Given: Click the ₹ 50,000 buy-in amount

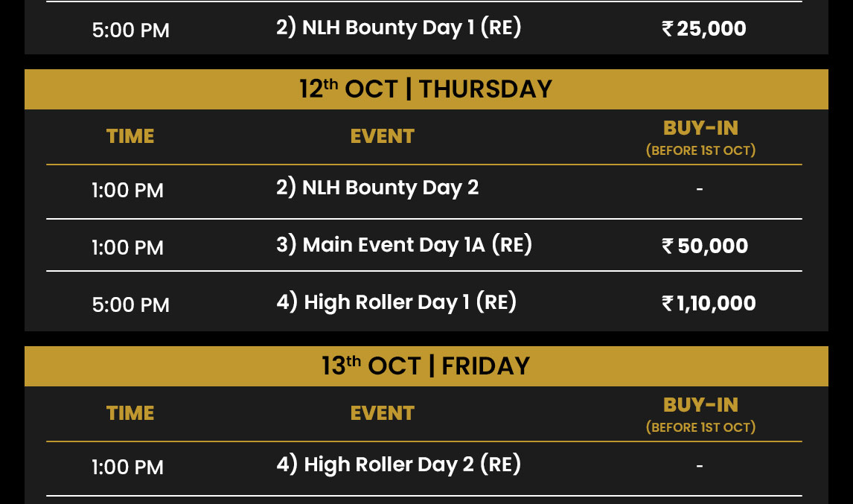Looking at the screenshot, I should pyautogui.click(x=705, y=246).
